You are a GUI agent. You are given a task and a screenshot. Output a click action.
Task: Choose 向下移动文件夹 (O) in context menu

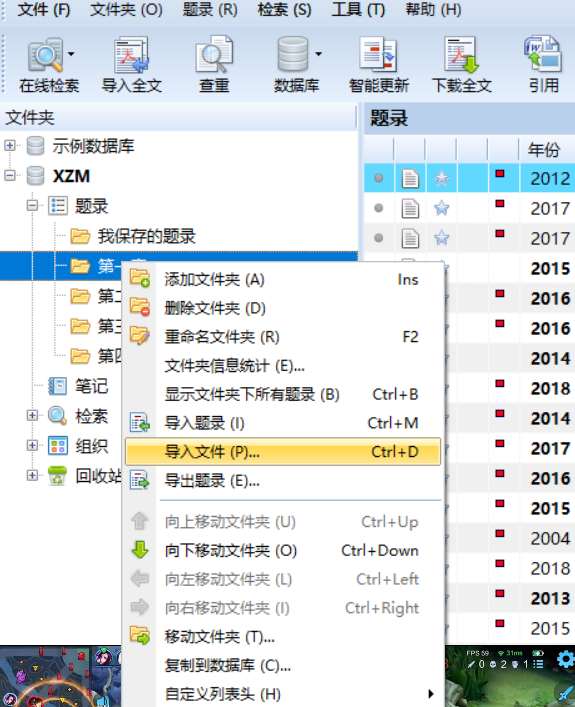pos(283,551)
